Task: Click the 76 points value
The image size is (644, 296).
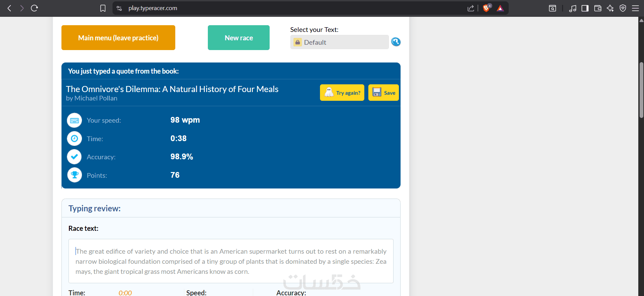Action: point(175,175)
